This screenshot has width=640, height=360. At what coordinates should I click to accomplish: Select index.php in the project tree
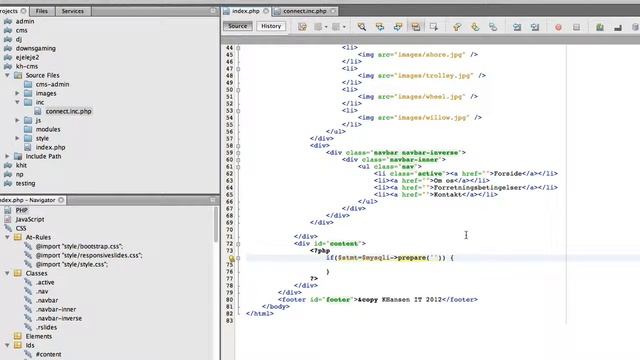click(51, 147)
